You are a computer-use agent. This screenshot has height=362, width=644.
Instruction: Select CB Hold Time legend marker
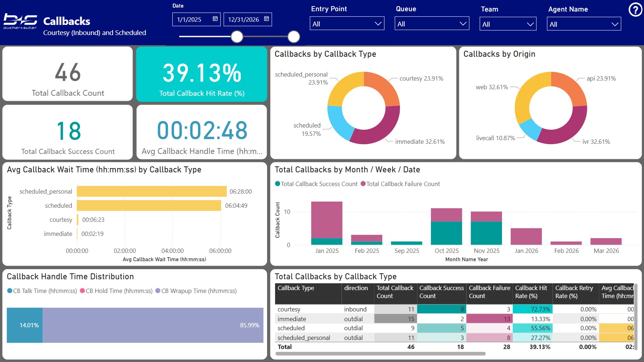click(82, 291)
